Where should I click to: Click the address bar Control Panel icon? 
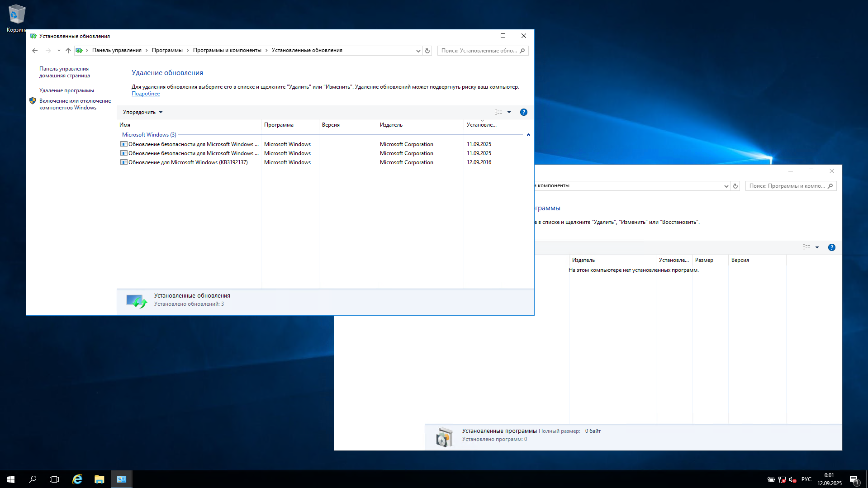point(79,51)
